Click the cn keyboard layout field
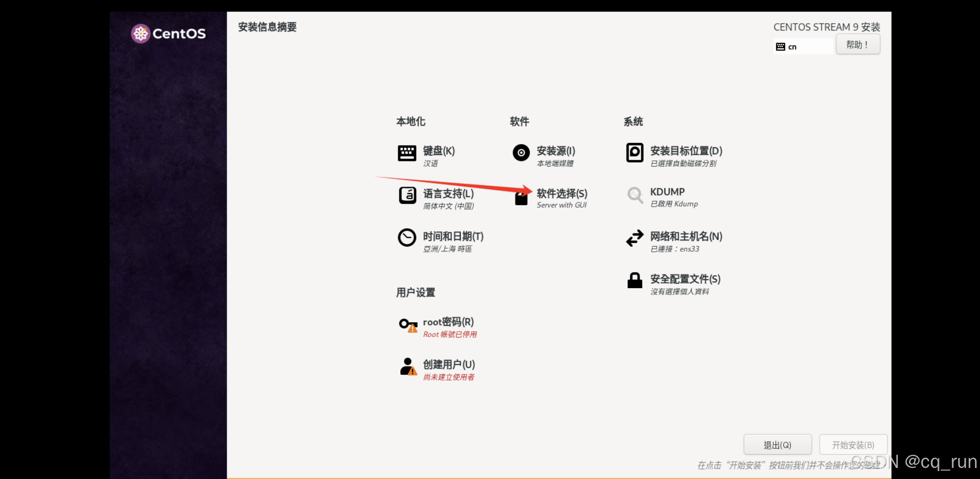This screenshot has height=479, width=980. coord(803,47)
